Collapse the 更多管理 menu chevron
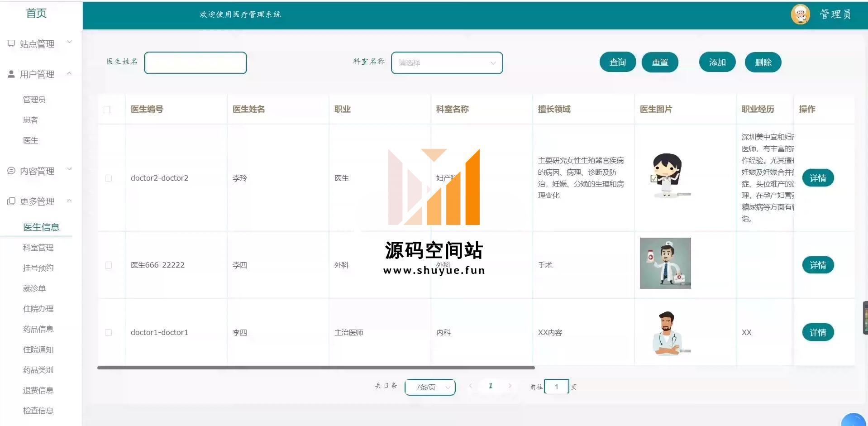The height and width of the screenshot is (426, 868). click(69, 201)
